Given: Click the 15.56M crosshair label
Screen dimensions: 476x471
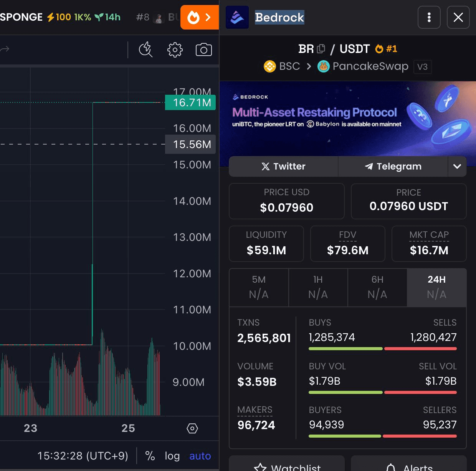Looking at the screenshot, I should pyautogui.click(x=190, y=144).
